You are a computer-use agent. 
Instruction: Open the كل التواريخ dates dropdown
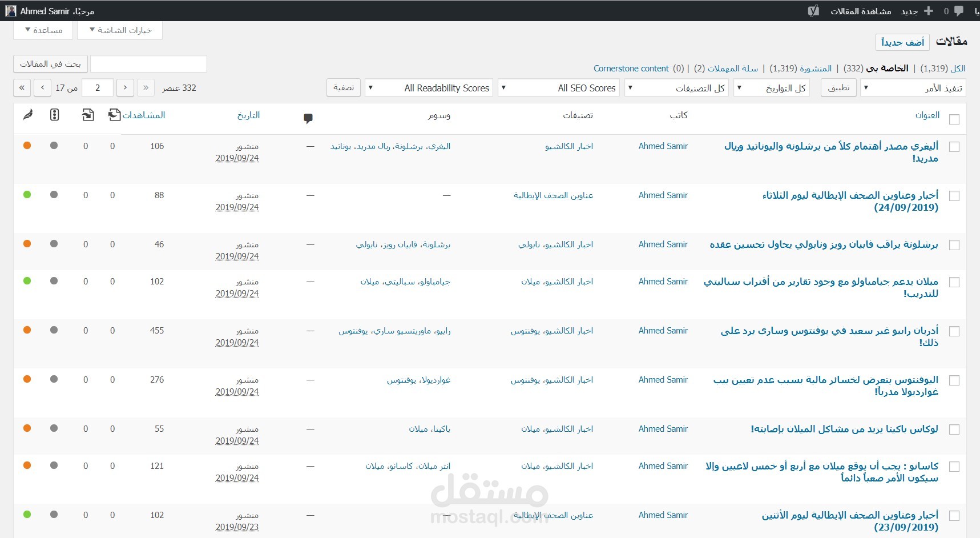[x=771, y=88]
